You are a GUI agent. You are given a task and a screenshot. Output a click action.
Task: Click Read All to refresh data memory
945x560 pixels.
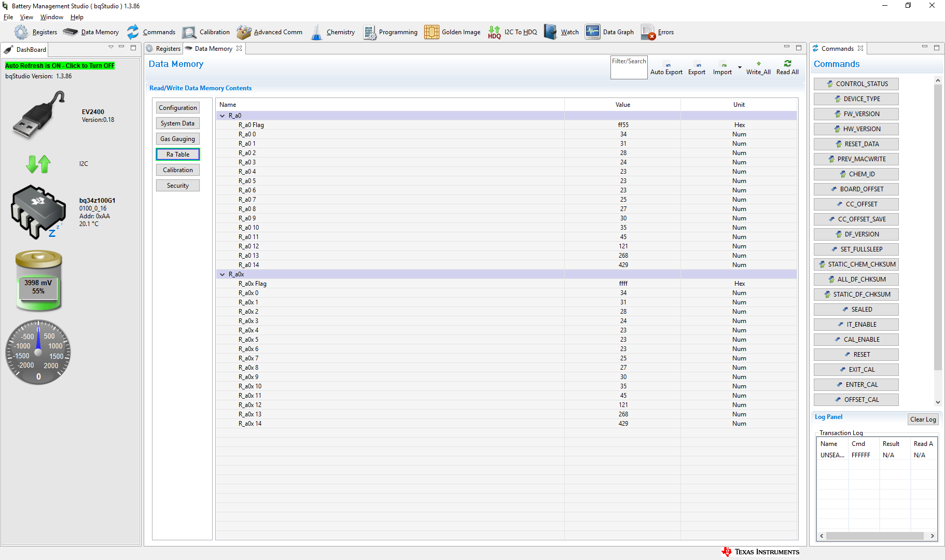click(787, 68)
